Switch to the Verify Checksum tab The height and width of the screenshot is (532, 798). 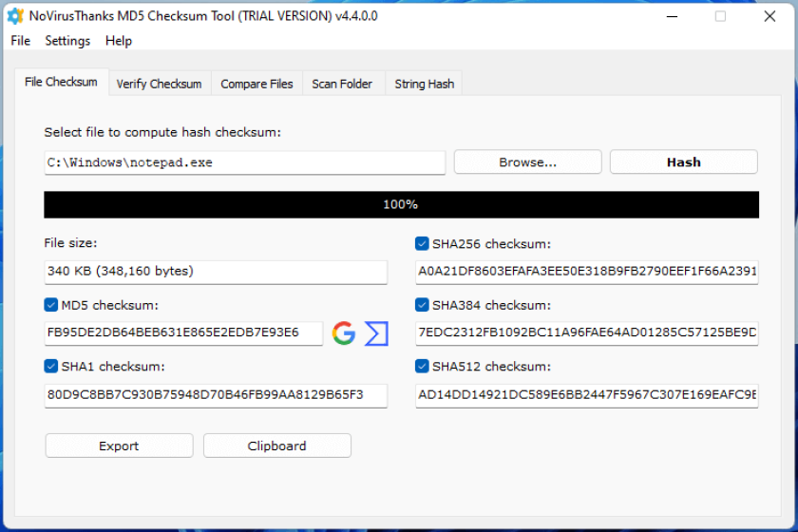tap(159, 84)
